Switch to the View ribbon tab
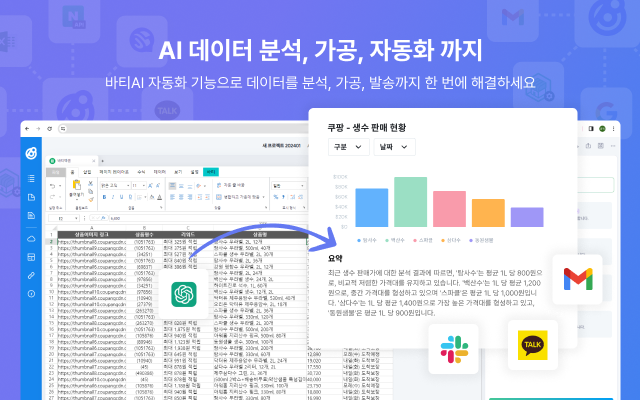The height and width of the screenshot is (400, 640). pyautogui.click(x=178, y=172)
